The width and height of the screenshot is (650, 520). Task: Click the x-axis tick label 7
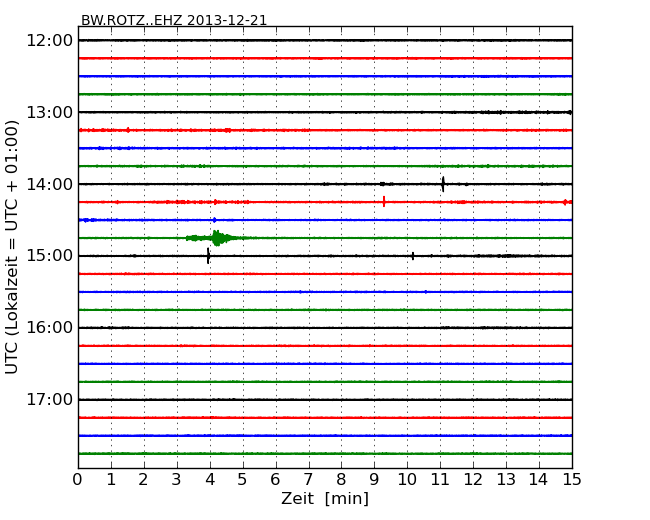[308, 480]
